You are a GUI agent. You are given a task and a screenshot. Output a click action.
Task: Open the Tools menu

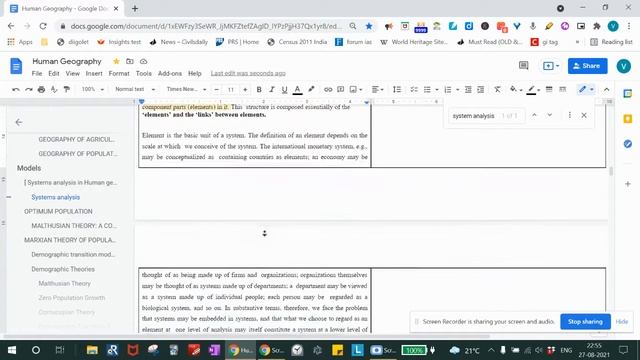(x=144, y=73)
